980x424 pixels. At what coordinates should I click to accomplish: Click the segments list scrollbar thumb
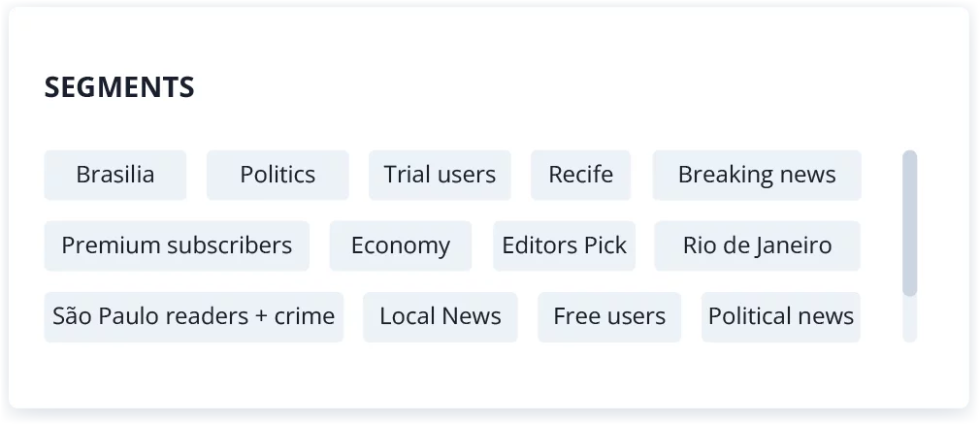pyautogui.click(x=909, y=222)
